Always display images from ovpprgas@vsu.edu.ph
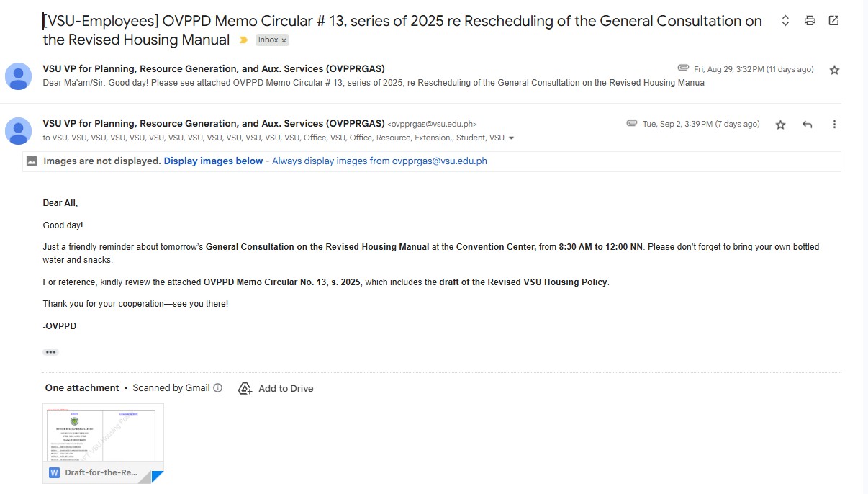 tap(379, 161)
